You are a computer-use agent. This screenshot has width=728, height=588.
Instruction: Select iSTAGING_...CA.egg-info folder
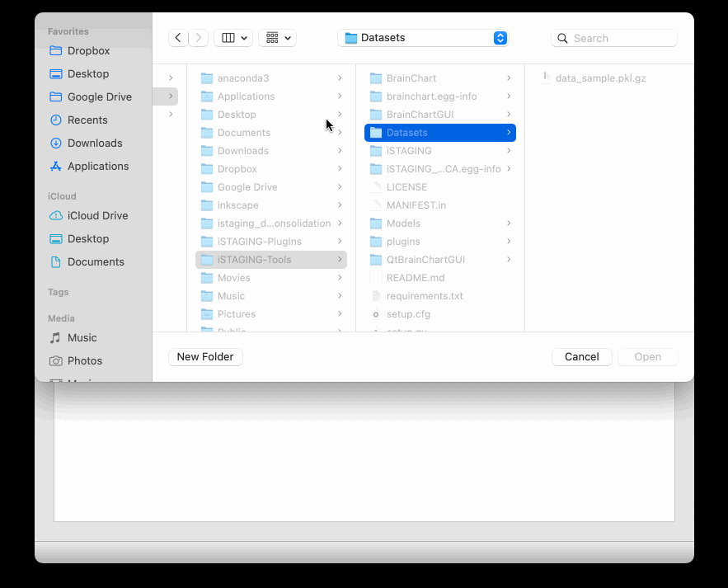[440, 168]
